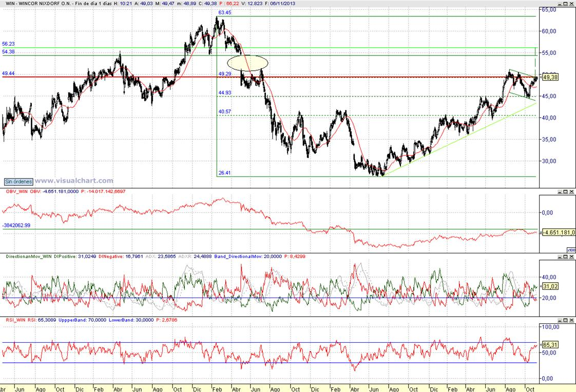The width and height of the screenshot is (576, 392).
Task: Close the RSI_WIN indicator panel
Action: tap(571, 320)
